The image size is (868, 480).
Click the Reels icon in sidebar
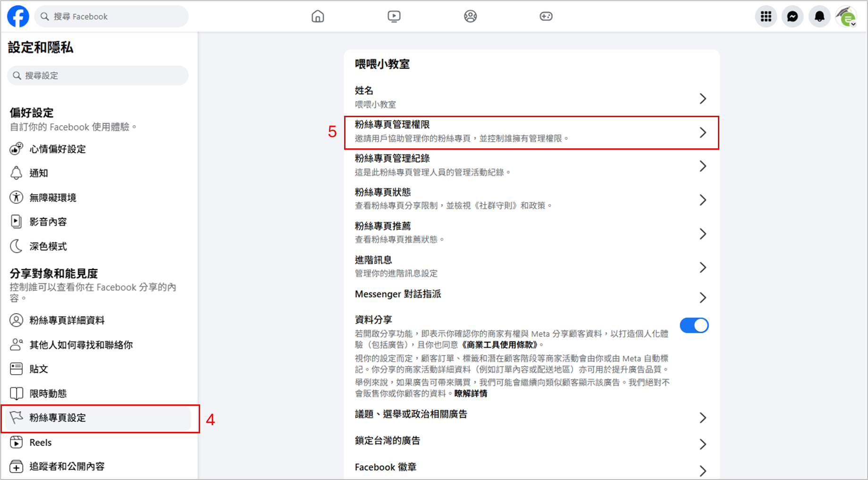pos(16,442)
